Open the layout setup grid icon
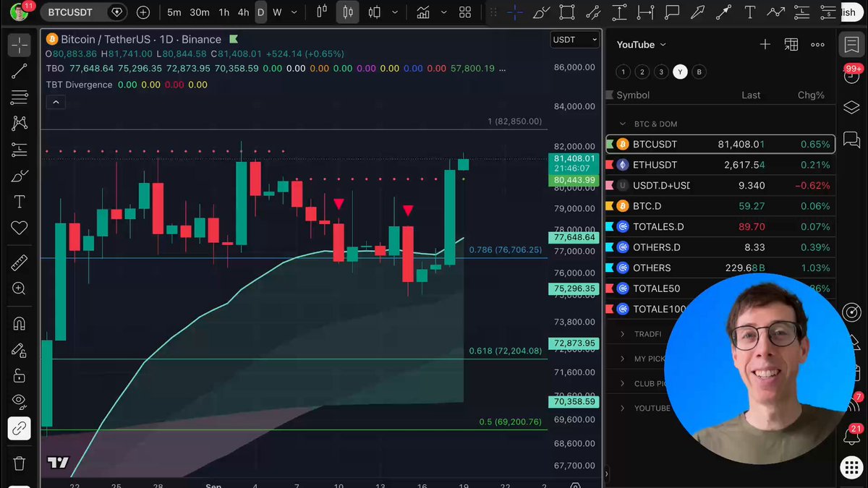868x488 pixels. click(465, 12)
